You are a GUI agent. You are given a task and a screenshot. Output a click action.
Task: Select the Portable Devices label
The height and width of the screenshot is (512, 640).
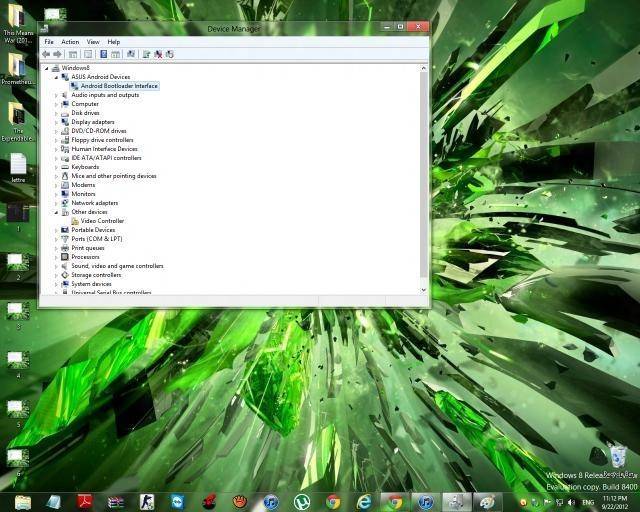coord(93,230)
